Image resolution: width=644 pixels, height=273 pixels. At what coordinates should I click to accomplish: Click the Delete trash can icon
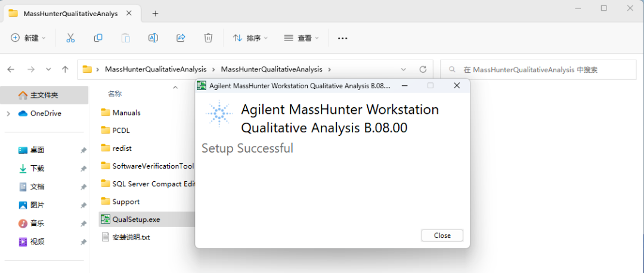[x=208, y=38]
